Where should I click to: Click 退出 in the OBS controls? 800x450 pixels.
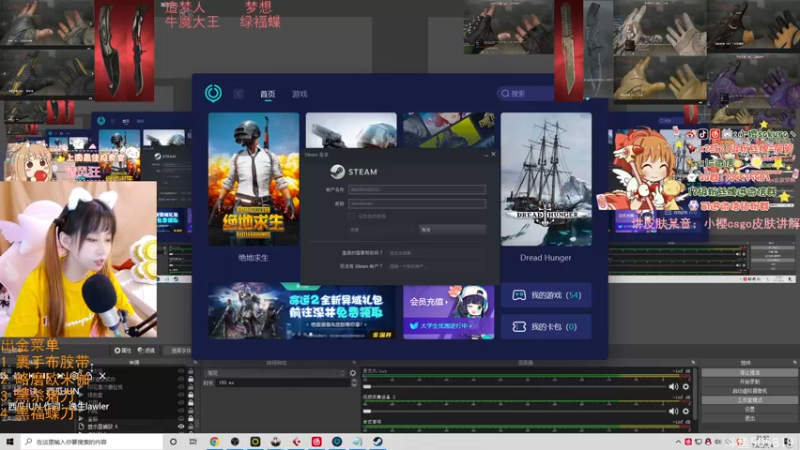749,418
